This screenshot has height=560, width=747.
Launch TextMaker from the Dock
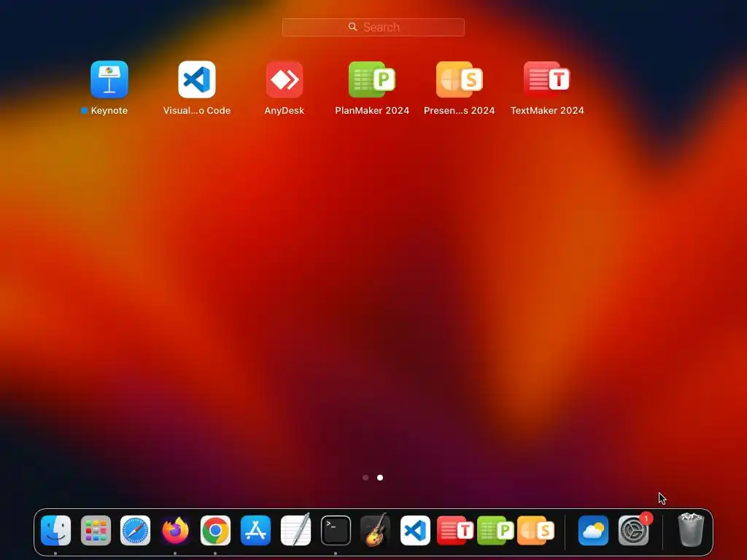455,530
